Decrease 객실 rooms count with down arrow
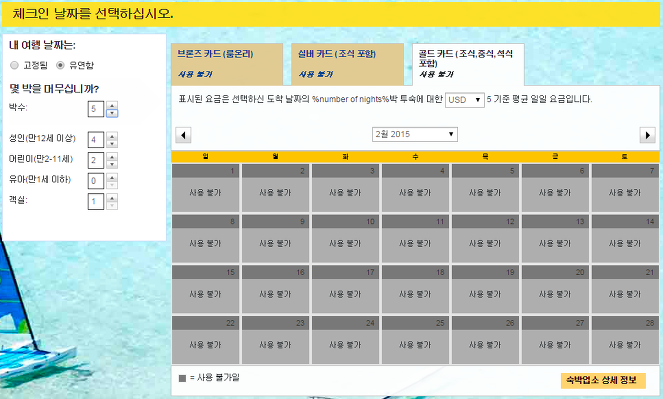Screen dimensions: 663x399 (x=112, y=205)
